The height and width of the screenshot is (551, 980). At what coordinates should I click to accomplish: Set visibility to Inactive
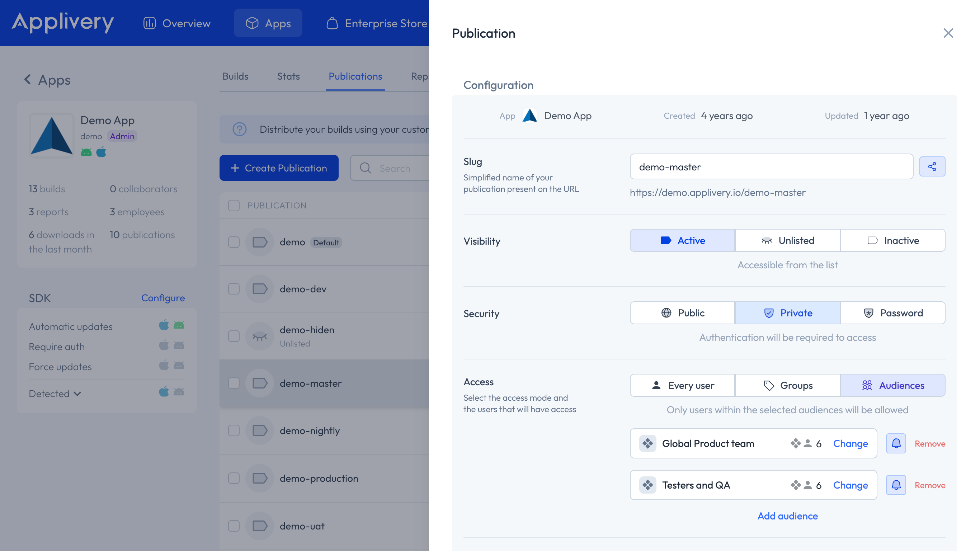[892, 240]
